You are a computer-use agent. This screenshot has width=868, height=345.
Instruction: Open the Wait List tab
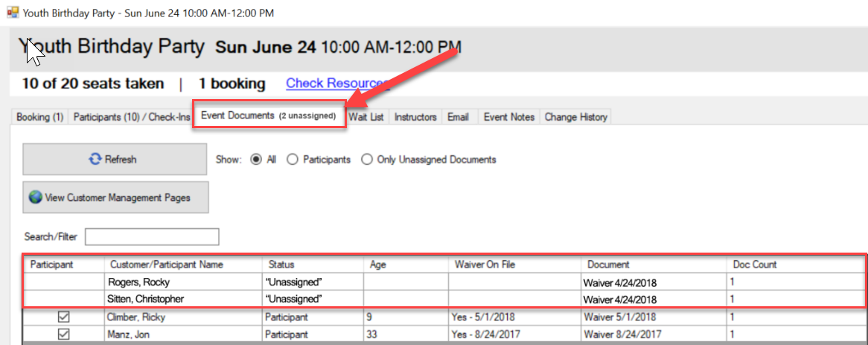pyautogui.click(x=366, y=117)
